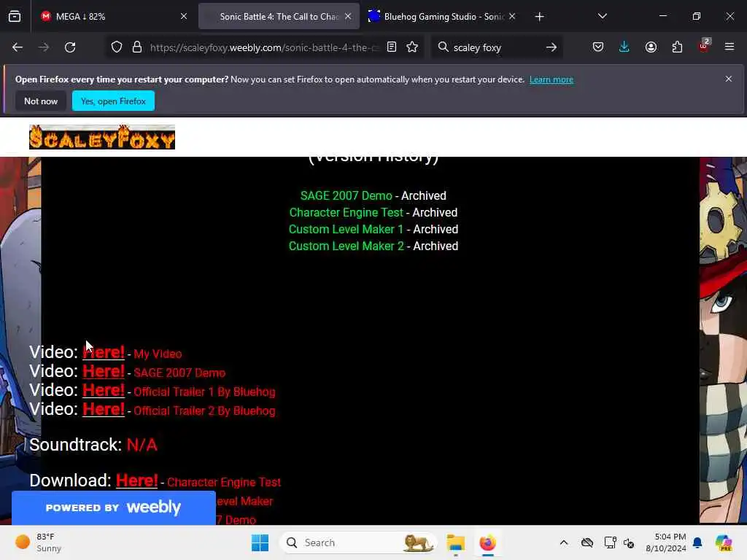Click the Powered by Weebly banner
This screenshot has width=747, height=560.
pos(113,507)
